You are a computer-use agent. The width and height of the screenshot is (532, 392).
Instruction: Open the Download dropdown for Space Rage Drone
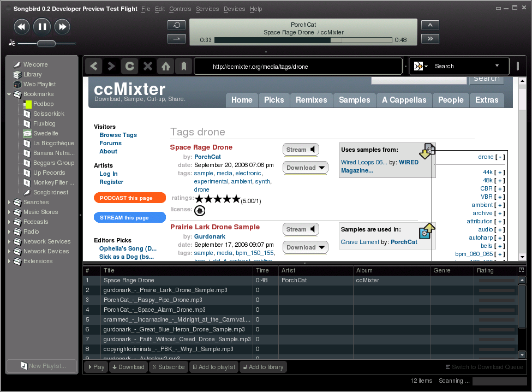point(305,168)
